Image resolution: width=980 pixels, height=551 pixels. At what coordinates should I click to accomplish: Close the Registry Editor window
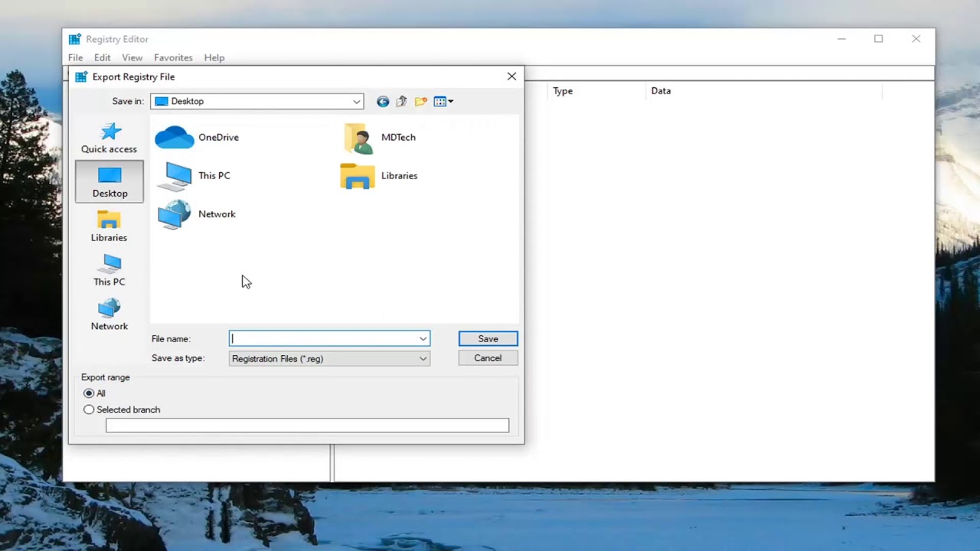coord(916,39)
